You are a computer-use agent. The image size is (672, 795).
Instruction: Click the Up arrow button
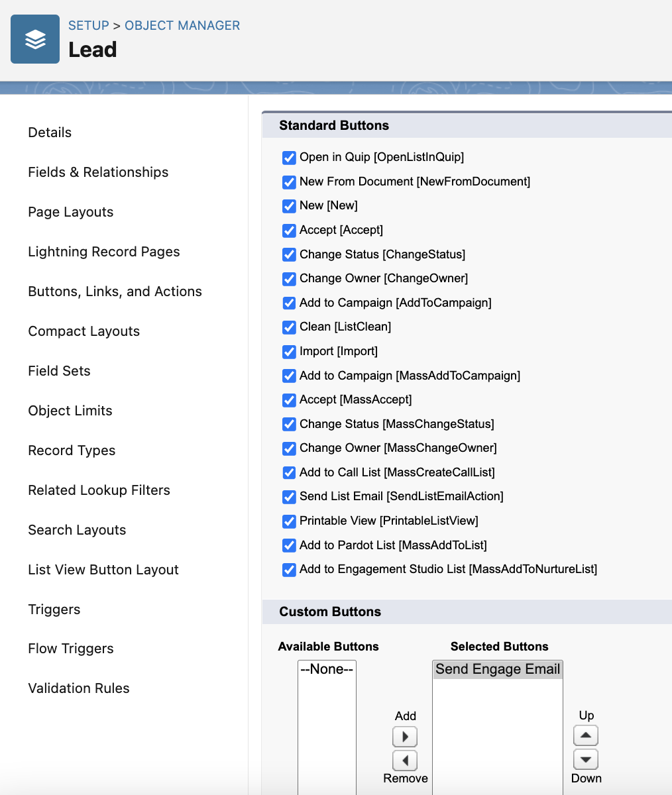coord(586,735)
